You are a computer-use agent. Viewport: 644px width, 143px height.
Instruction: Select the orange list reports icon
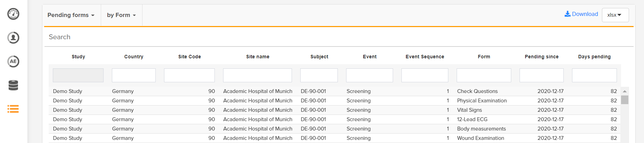pos(13,109)
